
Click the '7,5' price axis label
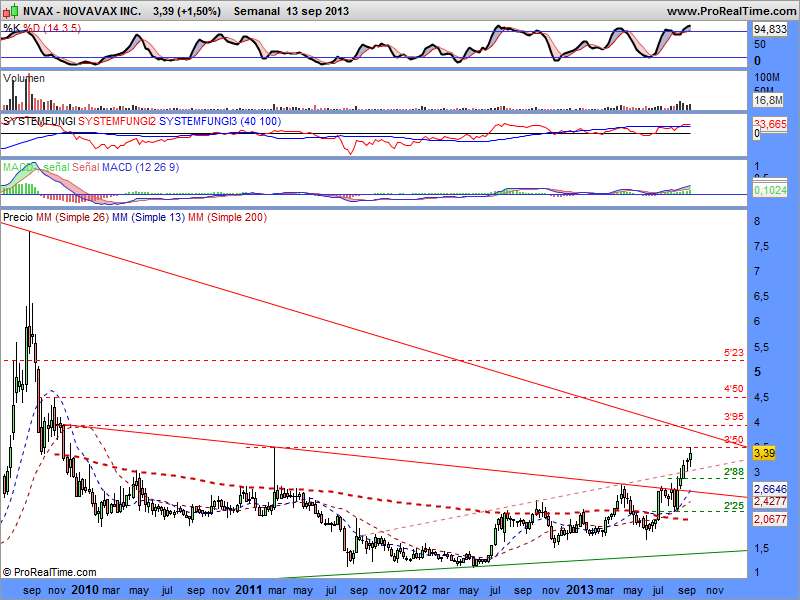(761, 246)
